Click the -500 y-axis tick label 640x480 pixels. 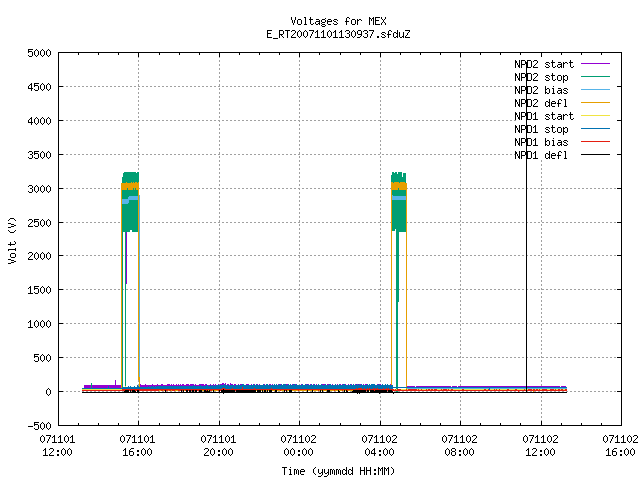point(39,426)
